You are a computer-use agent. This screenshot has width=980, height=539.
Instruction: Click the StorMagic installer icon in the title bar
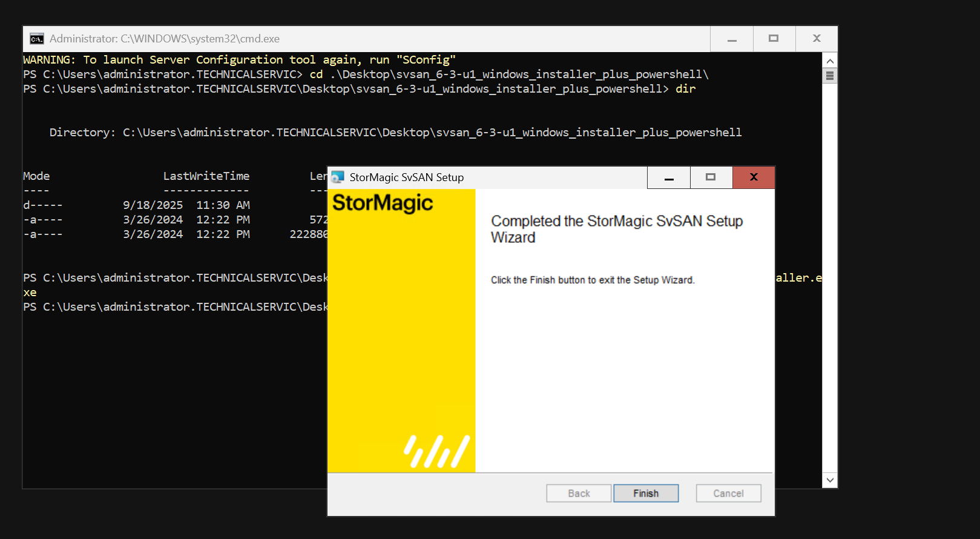coord(338,177)
